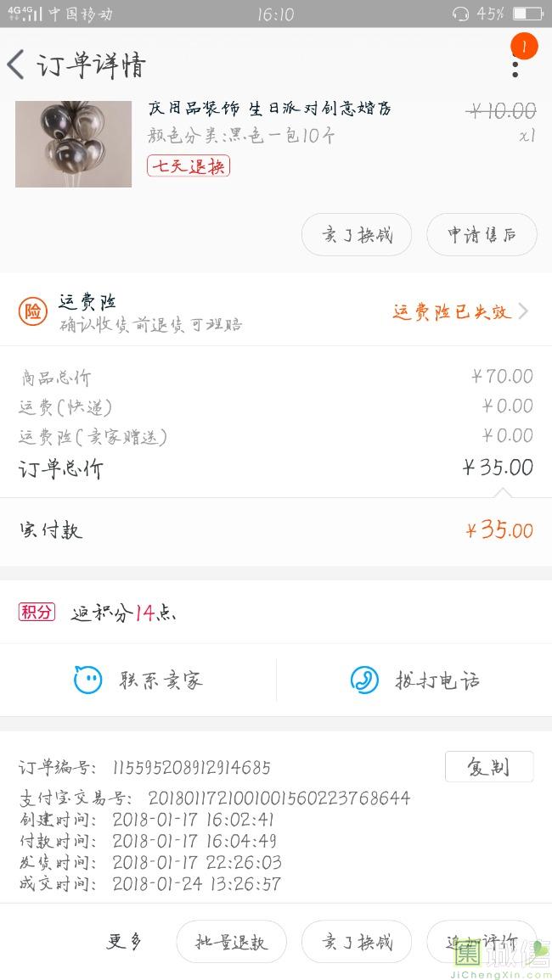Tap the orange notification badge
The height and width of the screenshot is (980, 552).
pyautogui.click(x=524, y=48)
